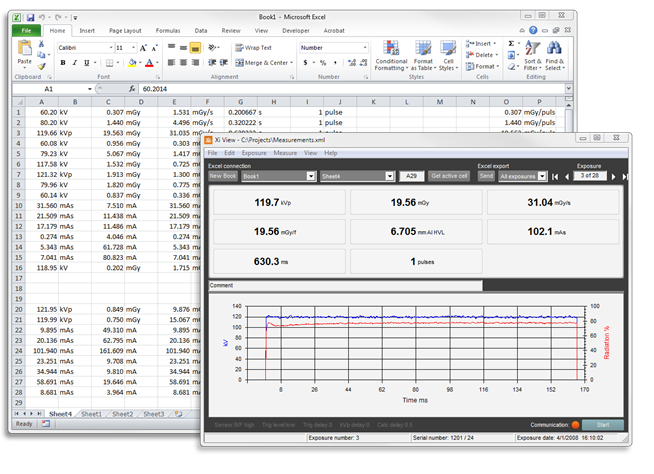654x474 pixels.
Task: Select Excel cell containing 119.66 in row 3
Action: point(42,133)
